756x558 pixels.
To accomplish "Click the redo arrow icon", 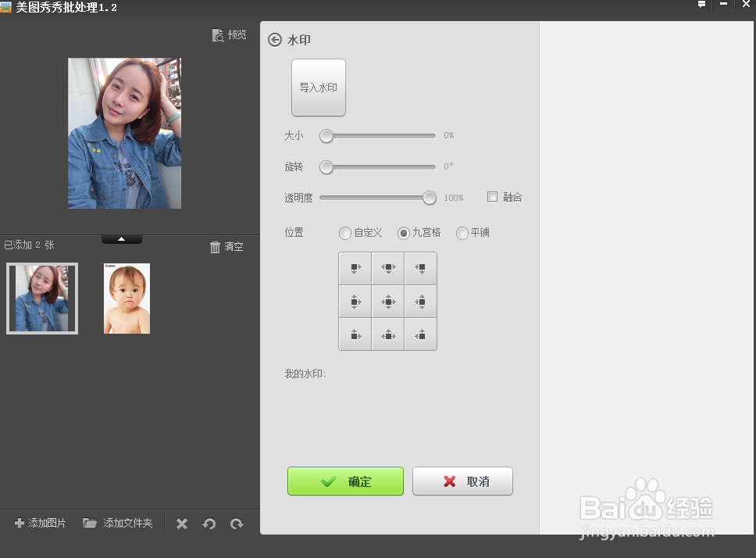I will [x=236, y=524].
